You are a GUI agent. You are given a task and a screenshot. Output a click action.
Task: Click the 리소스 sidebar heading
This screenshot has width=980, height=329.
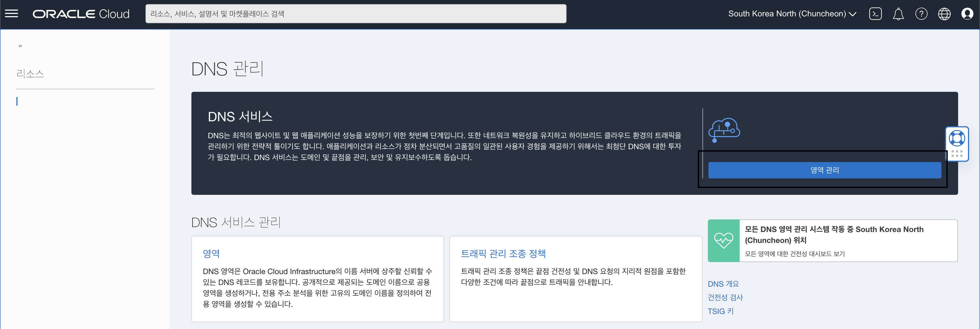point(30,74)
